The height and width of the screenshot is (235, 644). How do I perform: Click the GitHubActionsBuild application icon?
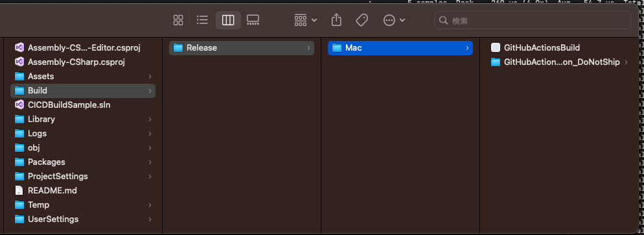(496, 48)
